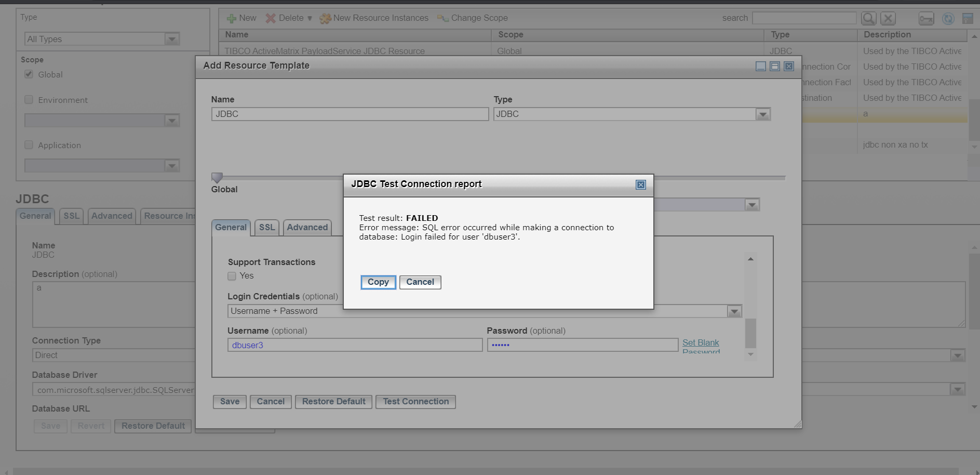Open the Delete button dropdown arrow
The height and width of the screenshot is (475, 980).
(310, 18)
